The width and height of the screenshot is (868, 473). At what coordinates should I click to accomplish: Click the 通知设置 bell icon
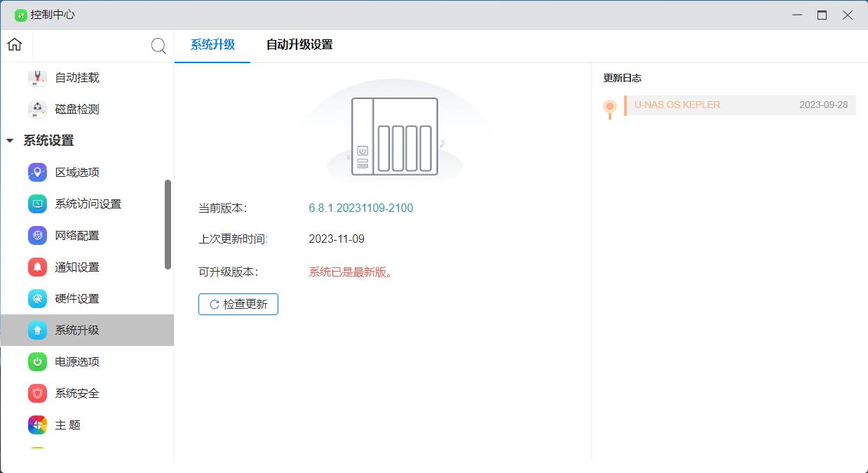(37, 267)
